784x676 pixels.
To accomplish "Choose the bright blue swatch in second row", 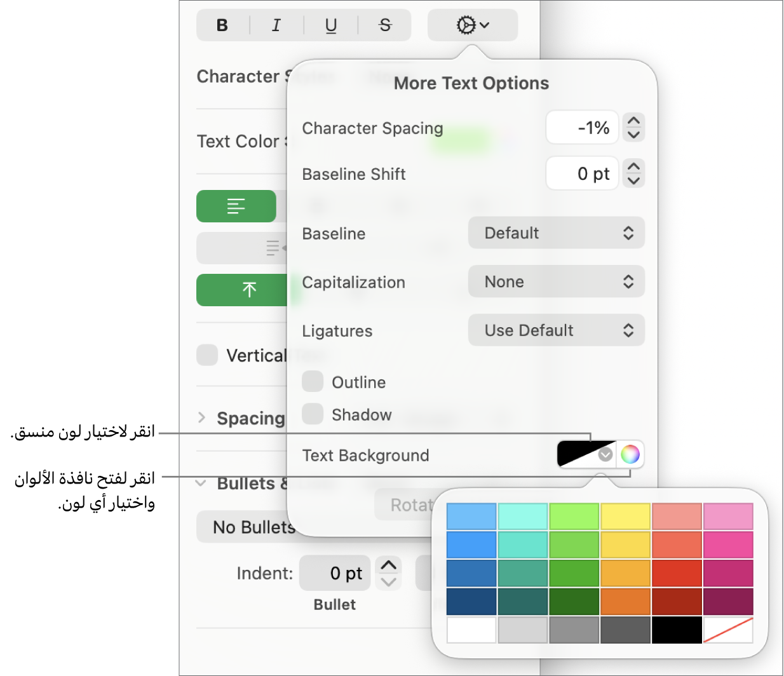I will pos(471,544).
